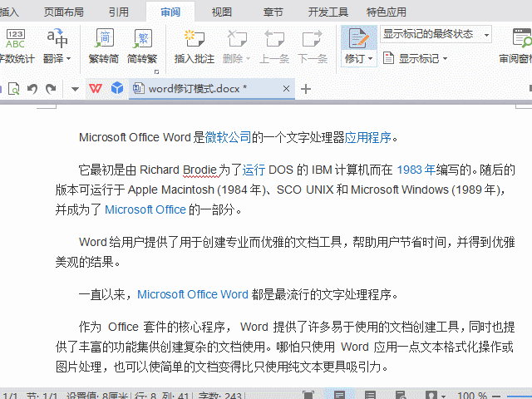Expand eye protection dropdown arrow in status bar
This screenshot has height=399, width=532.
[x=443, y=396]
